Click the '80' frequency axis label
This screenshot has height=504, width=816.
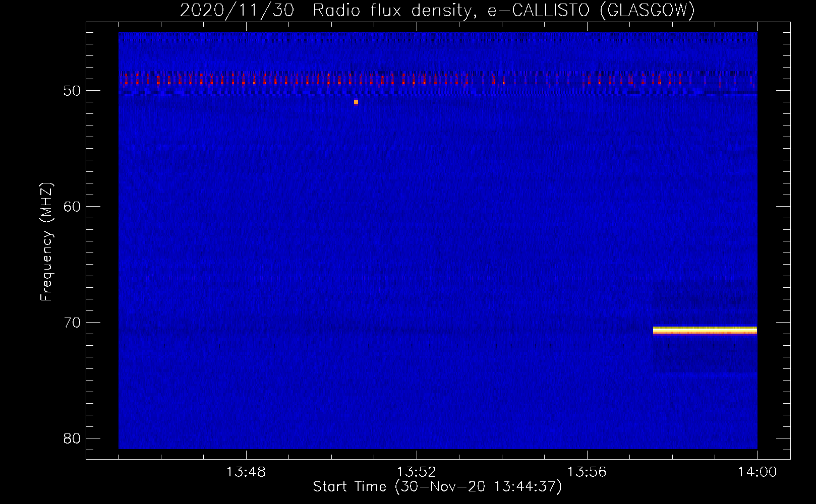72,438
